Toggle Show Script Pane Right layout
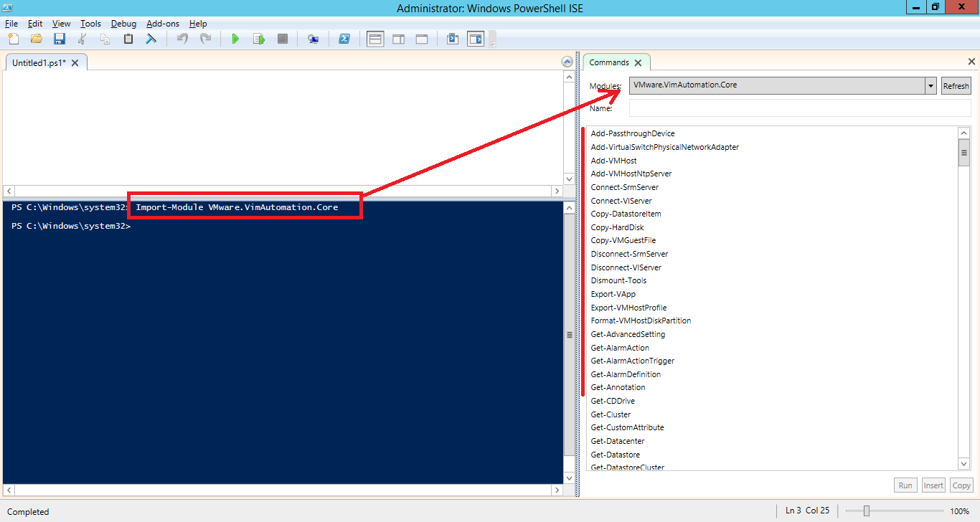The height and width of the screenshot is (522, 980). click(398, 39)
